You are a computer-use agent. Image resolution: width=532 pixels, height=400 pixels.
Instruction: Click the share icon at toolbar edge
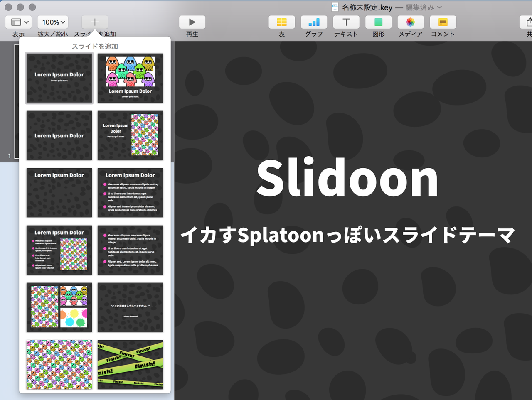coord(527,22)
